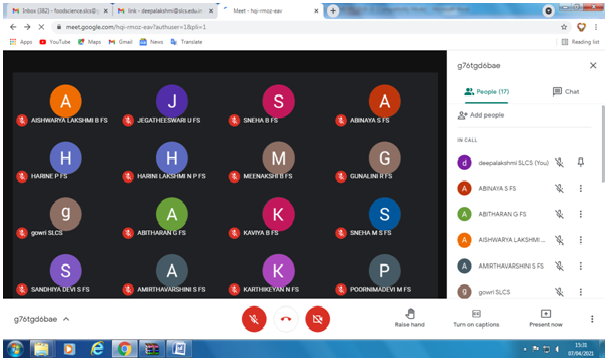Viewport: 610px width, 361px height.
Task: Toggle the microphone mute button
Action: [x=254, y=319]
